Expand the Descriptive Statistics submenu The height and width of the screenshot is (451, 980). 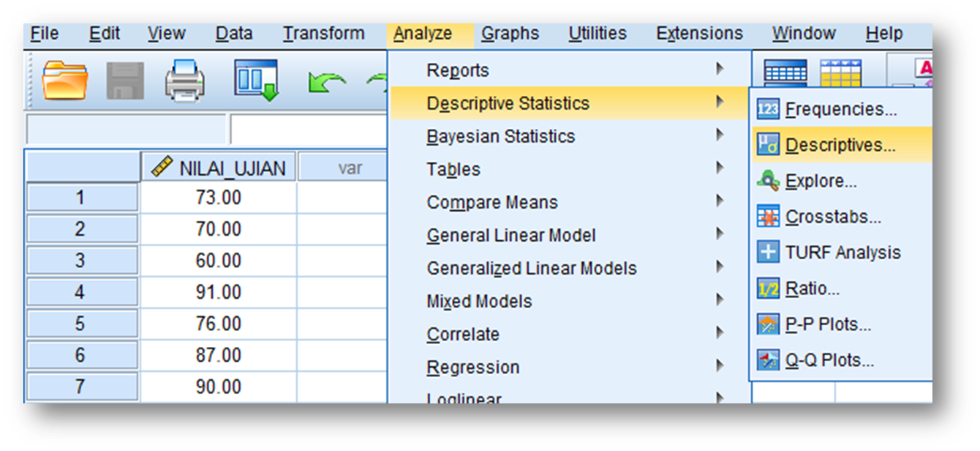click(569, 103)
